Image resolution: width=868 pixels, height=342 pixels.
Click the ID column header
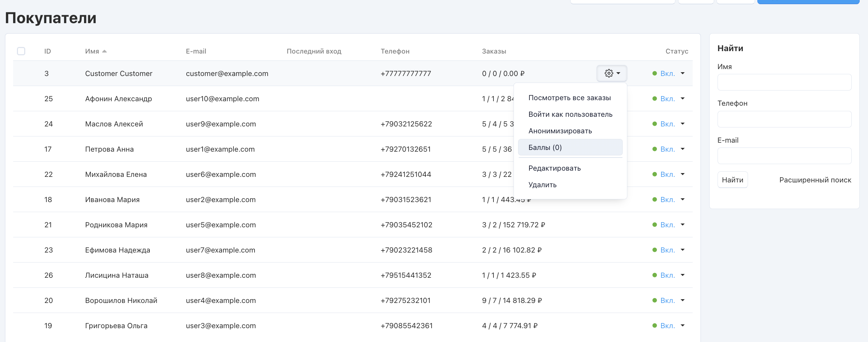pos(47,51)
